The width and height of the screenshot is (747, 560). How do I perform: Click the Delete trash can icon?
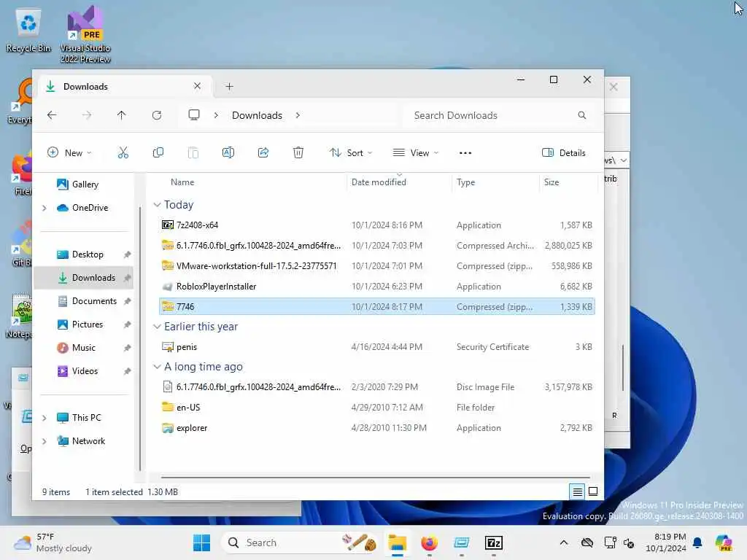point(298,153)
